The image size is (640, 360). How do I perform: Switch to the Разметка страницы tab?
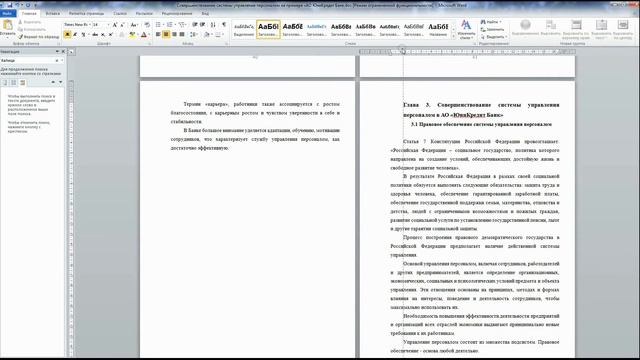[x=86, y=13]
